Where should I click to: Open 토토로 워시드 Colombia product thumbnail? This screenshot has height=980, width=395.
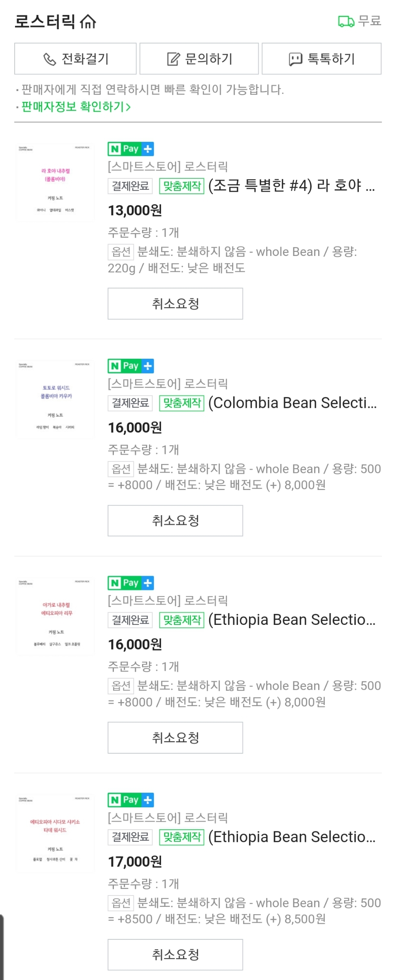(55, 399)
